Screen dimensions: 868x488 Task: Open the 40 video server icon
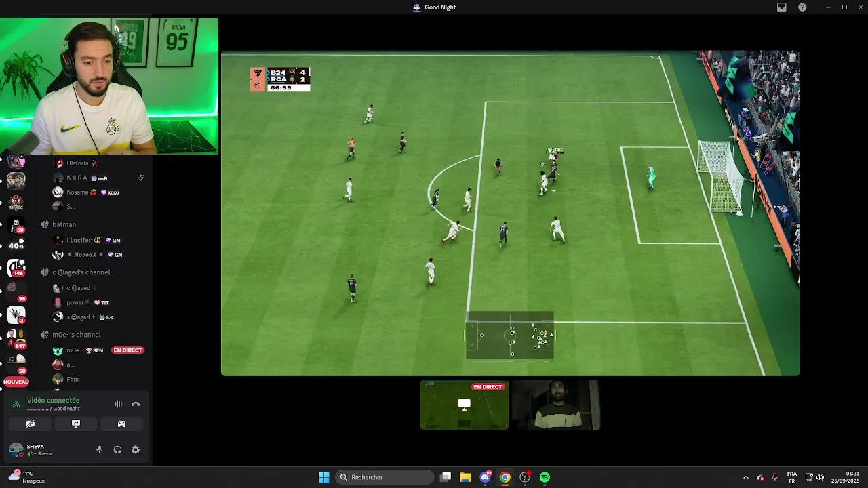16,245
